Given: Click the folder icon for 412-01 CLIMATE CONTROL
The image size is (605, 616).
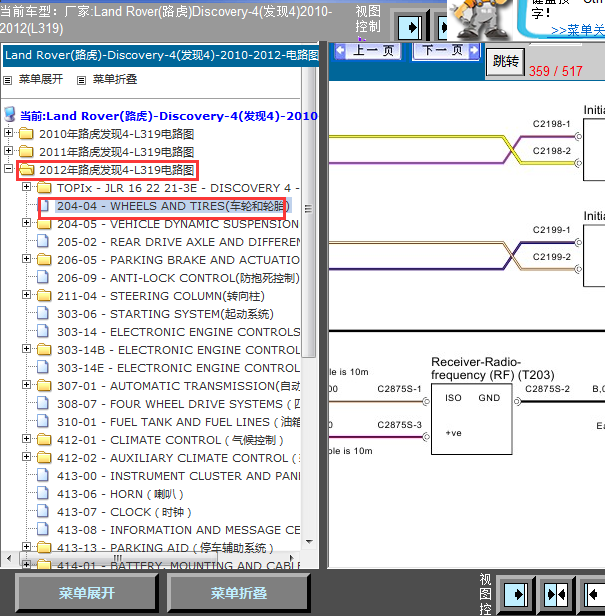Looking at the screenshot, I should [x=44, y=439].
